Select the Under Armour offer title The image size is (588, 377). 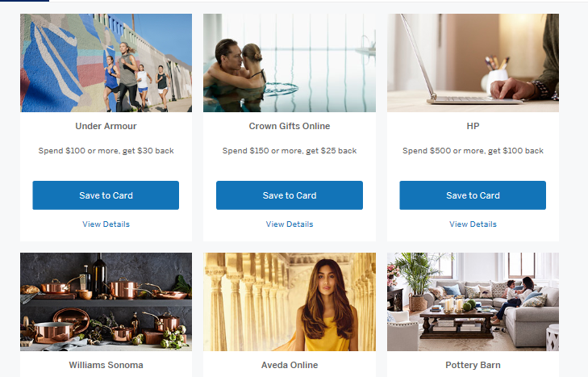tap(106, 126)
